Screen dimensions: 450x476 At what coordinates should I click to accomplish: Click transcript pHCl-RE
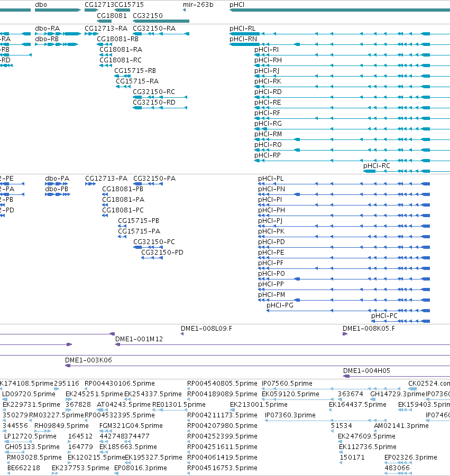[268, 102]
